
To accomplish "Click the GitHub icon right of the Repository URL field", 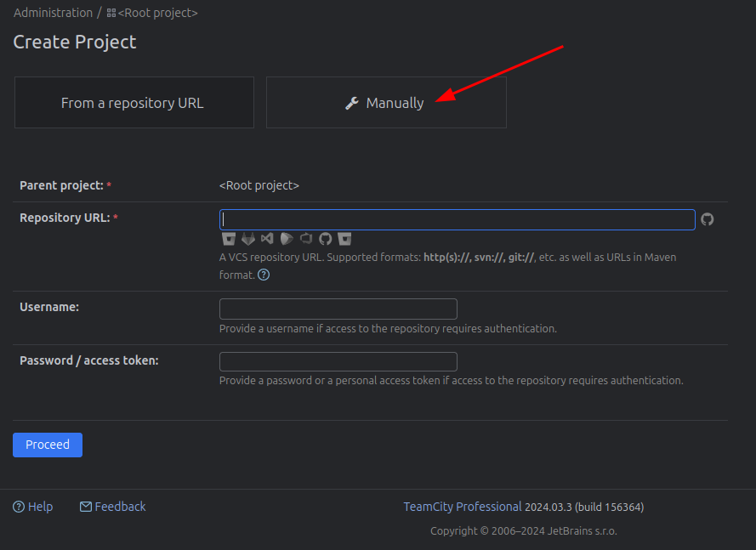I will (x=708, y=219).
